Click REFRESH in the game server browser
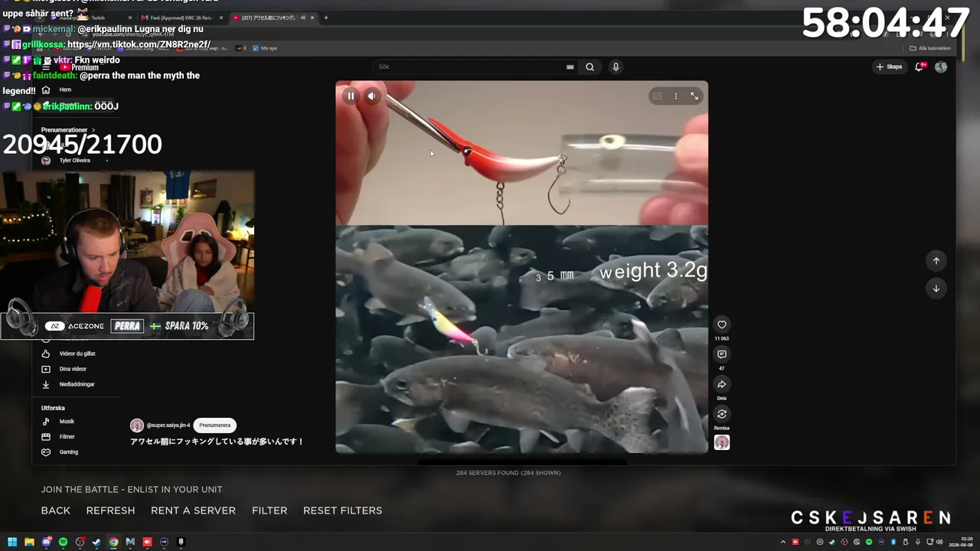Screen dimensions: 980x551 110,510
